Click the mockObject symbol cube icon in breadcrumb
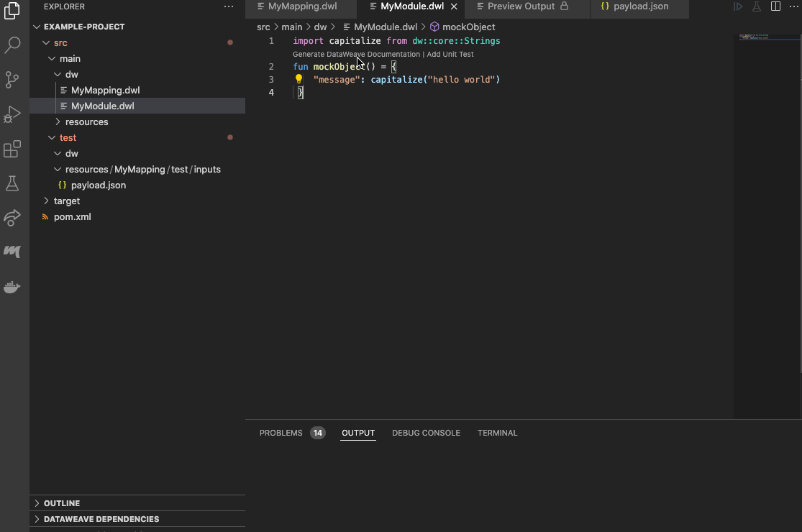This screenshot has height=532, width=802. click(434, 27)
